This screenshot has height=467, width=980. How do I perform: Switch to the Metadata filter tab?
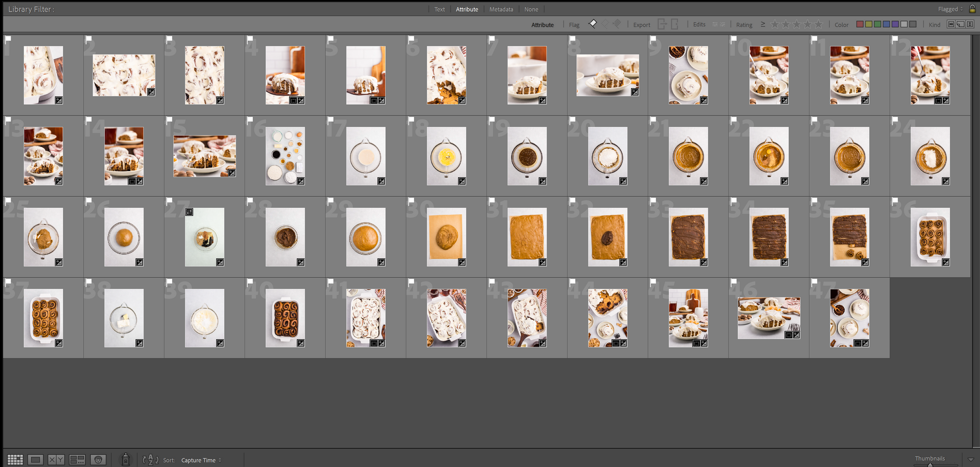click(501, 9)
